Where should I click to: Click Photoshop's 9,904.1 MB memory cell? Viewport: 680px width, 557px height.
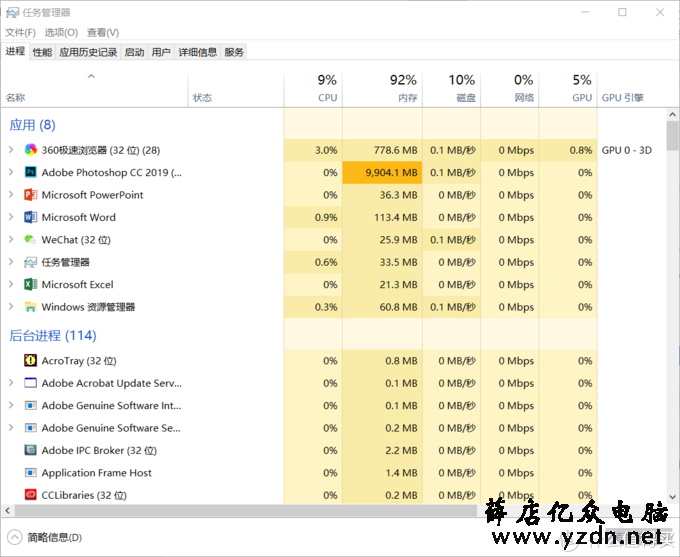coord(382,172)
